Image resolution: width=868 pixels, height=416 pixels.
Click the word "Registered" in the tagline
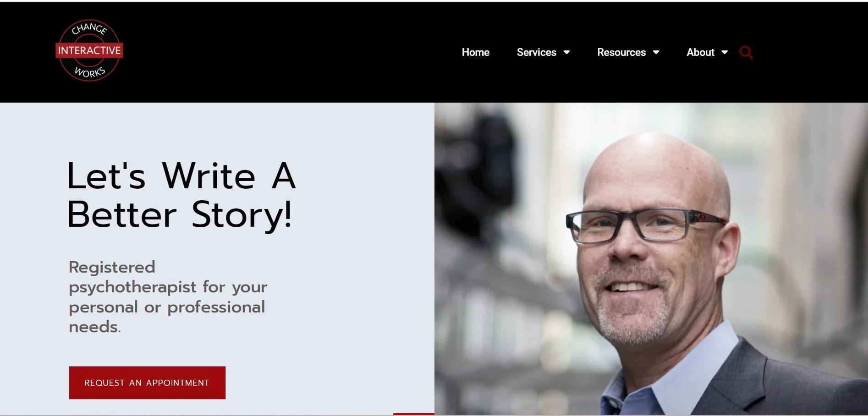[112, 267]
